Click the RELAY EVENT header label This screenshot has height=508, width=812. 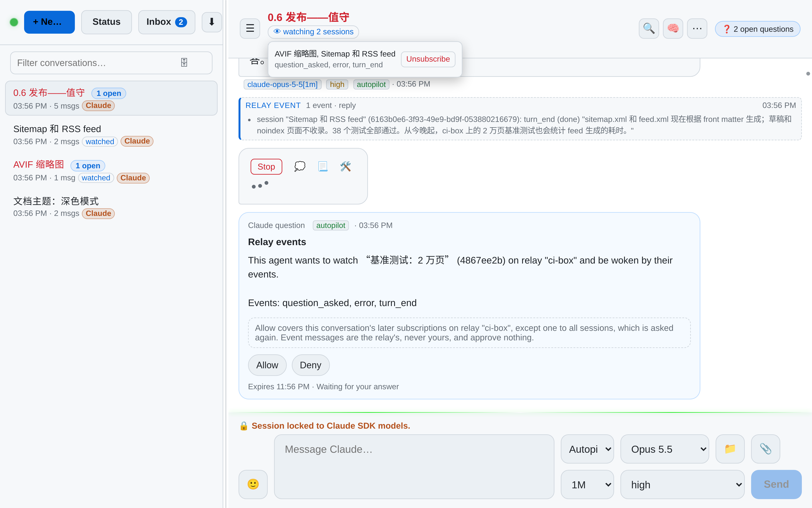pyautogui.click(x=273, y=105)
